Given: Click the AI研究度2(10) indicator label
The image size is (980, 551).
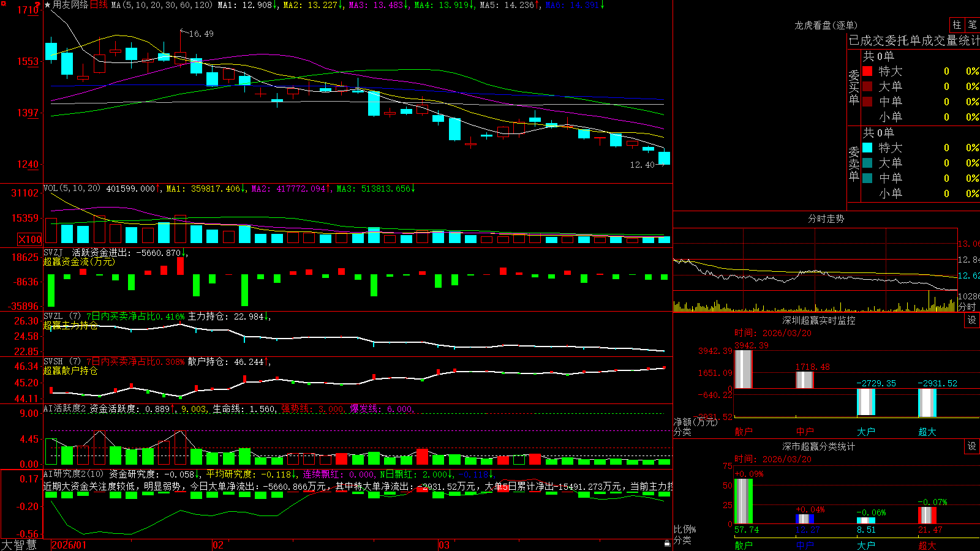Looking at the screenshot, I should (x=73, y=474).
